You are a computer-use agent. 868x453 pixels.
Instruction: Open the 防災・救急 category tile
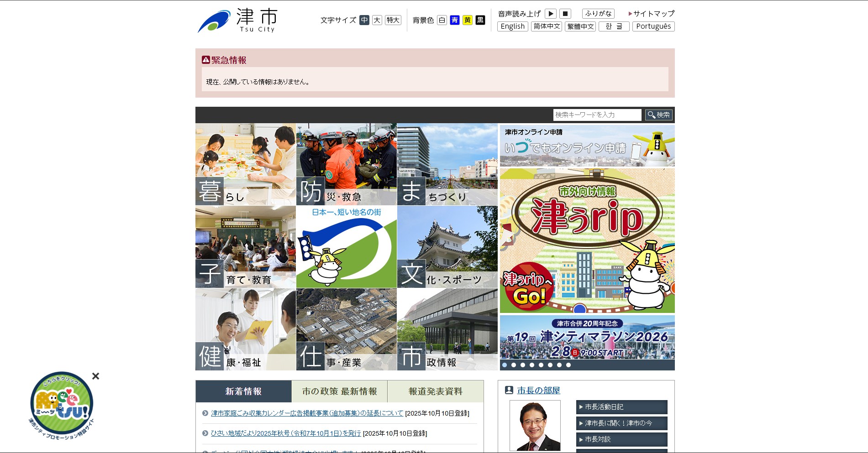[347, 164]
